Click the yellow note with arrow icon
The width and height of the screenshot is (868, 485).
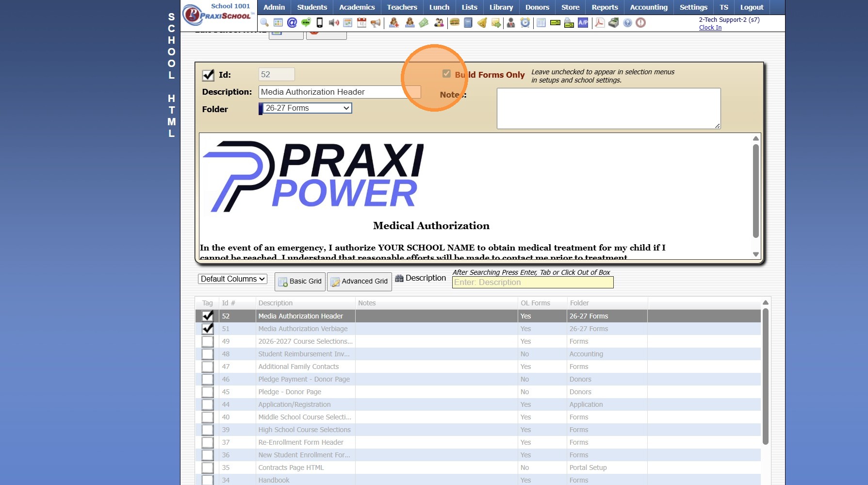click(x=496, y=23)
